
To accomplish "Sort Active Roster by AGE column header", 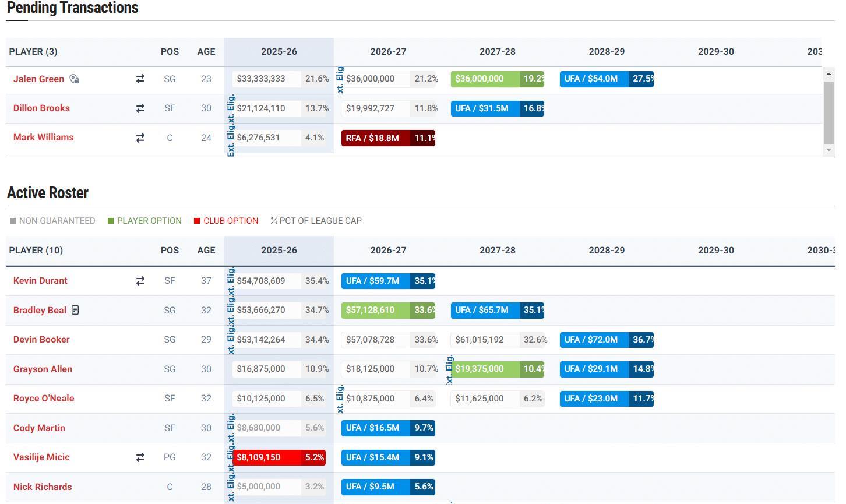I will coord(206,251).
